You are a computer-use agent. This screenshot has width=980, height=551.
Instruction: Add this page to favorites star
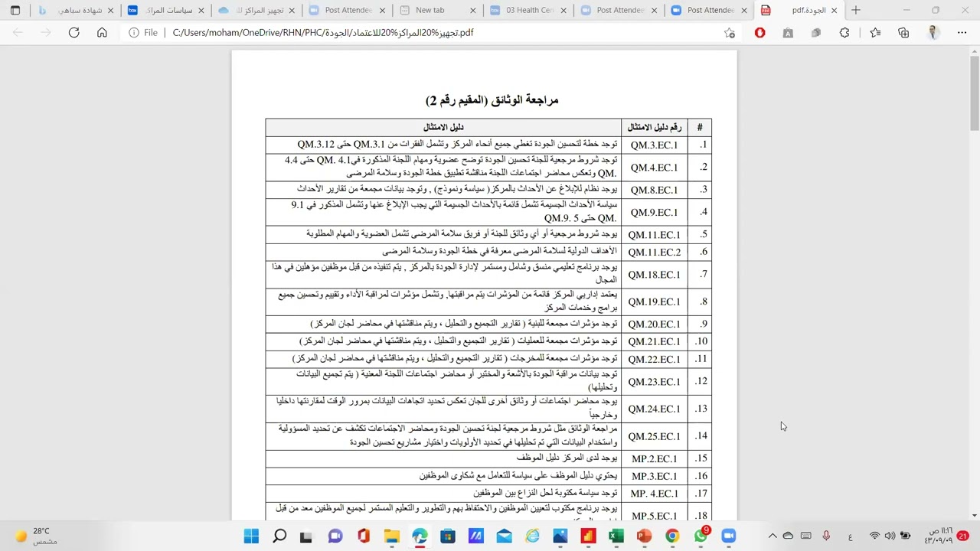tap(730, 33)
